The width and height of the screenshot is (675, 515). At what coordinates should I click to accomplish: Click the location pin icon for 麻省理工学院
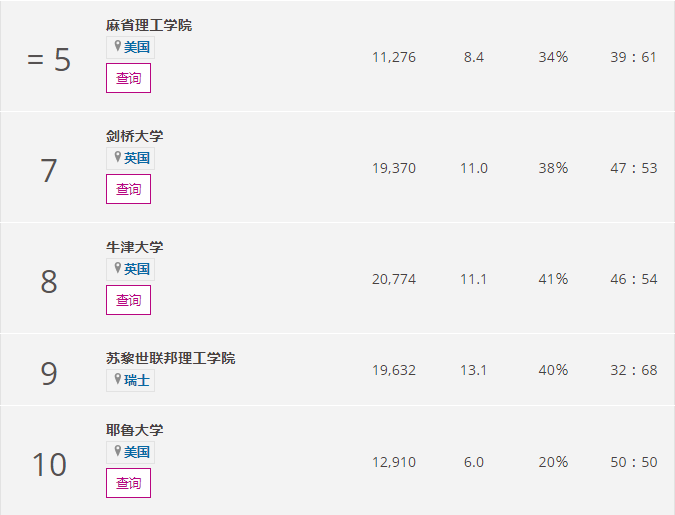tap(117, 47)
